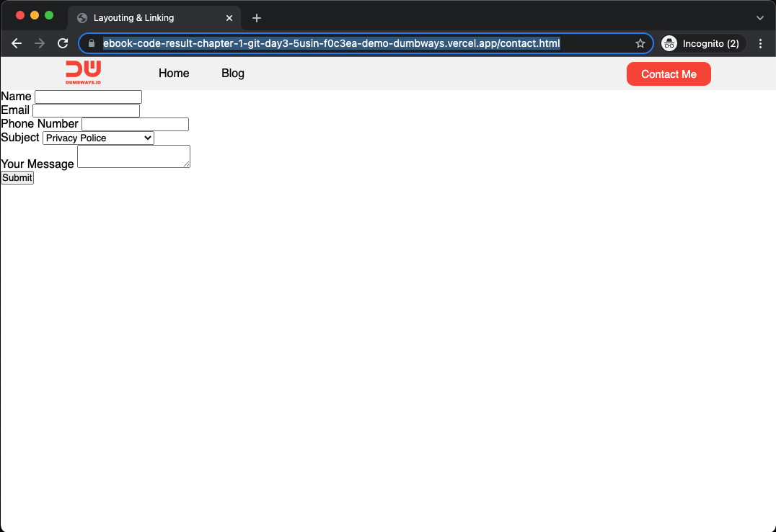Click the red close window button
This screenshot has height=532, width=776.
pos(20,15)
